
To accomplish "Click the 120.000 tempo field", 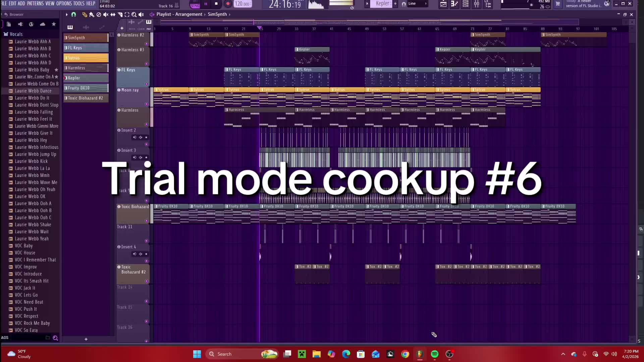I will pyautogui.click(x=243, y=4).
